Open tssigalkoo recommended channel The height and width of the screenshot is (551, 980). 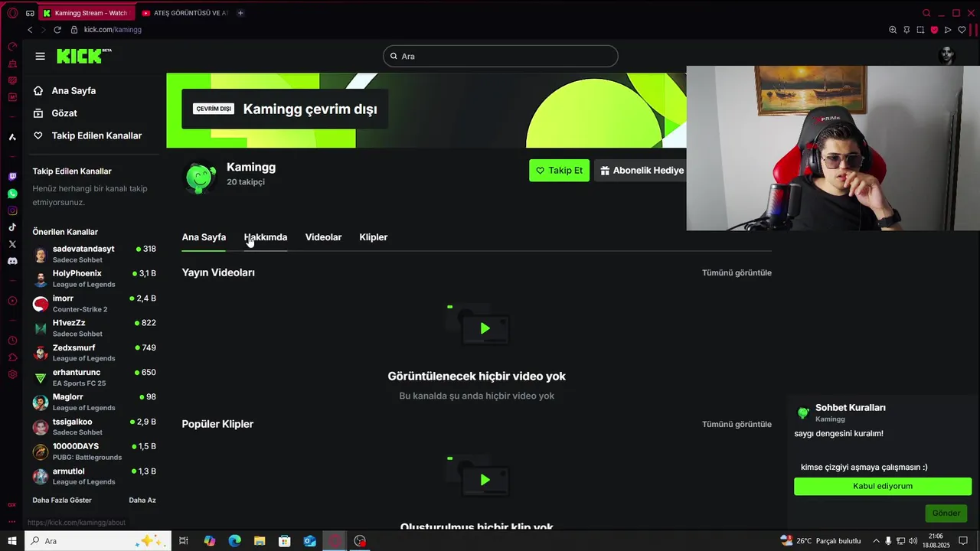click(x=94, y=427)
